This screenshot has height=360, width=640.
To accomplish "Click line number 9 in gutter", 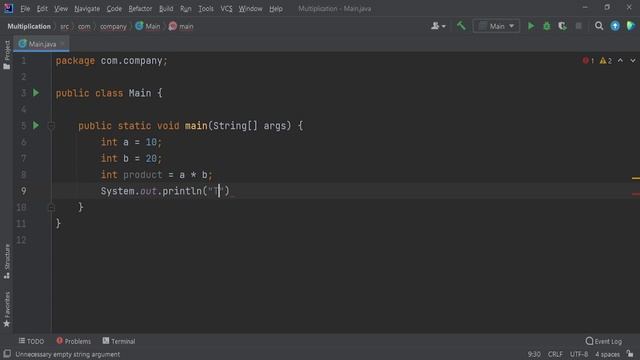I will coord(23,191).
